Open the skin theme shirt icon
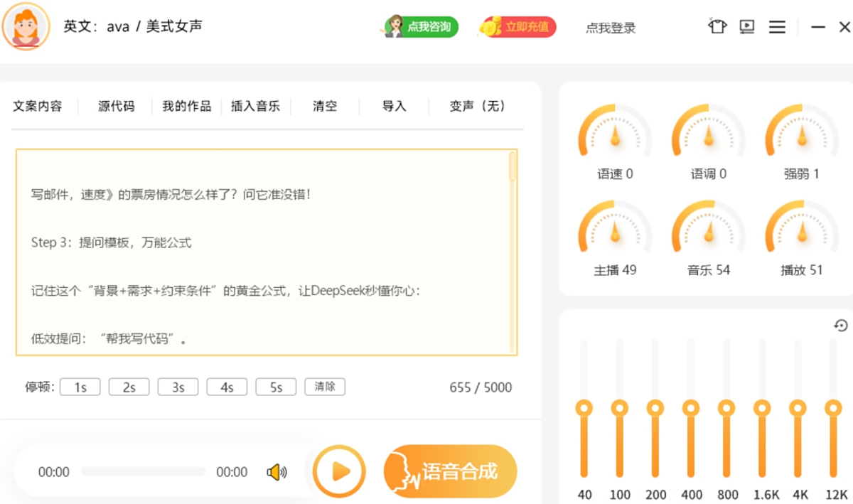853x504 pixels. pos(717,27)
